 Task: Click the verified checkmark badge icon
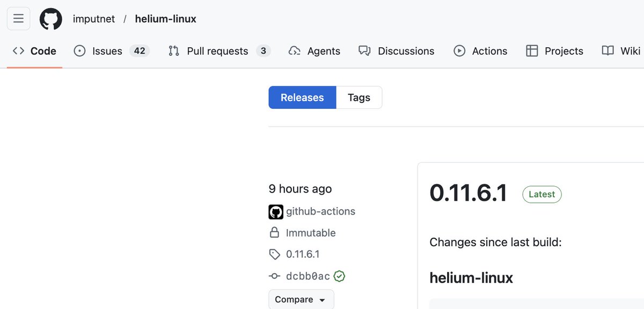(339, 276)
